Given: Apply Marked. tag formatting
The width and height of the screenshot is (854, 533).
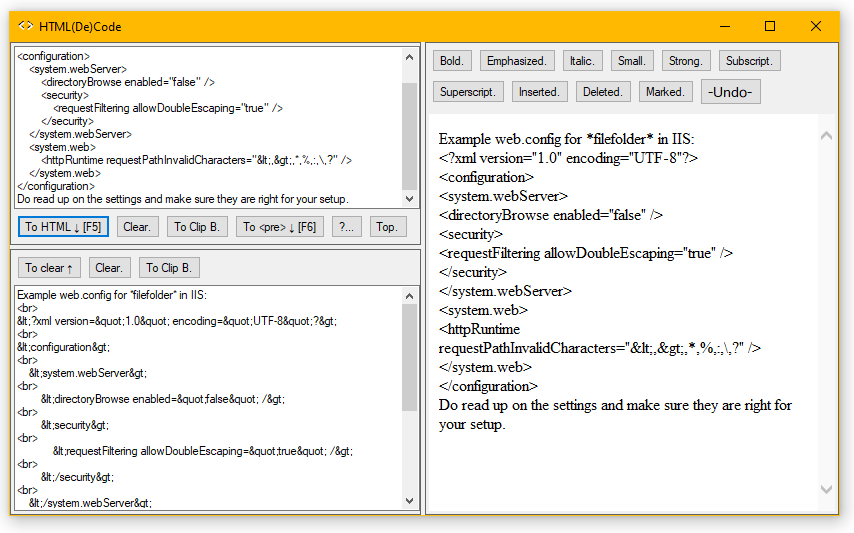Looking at the screenshot, I should tap(666, 91).
